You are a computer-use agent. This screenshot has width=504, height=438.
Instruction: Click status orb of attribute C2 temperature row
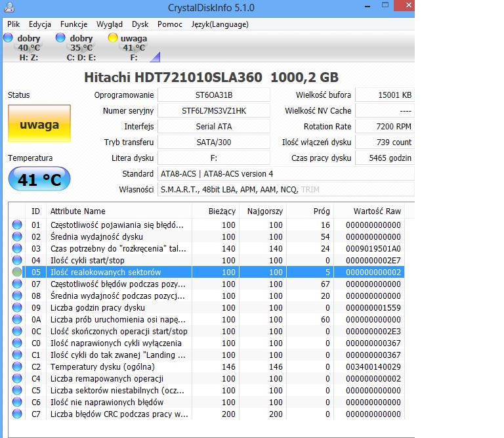[17, 366]
